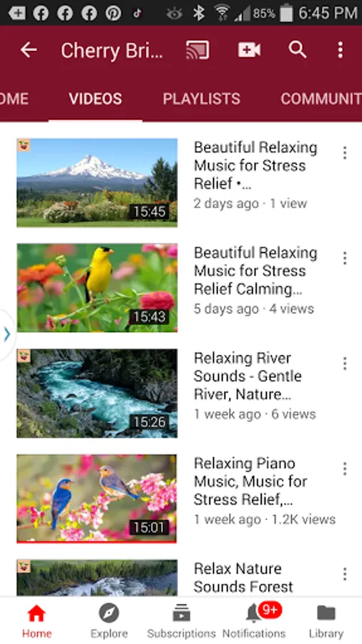This screenshot has width=362, height=644.
Task: Open the Library folder icon
Action: click(326, 620)
